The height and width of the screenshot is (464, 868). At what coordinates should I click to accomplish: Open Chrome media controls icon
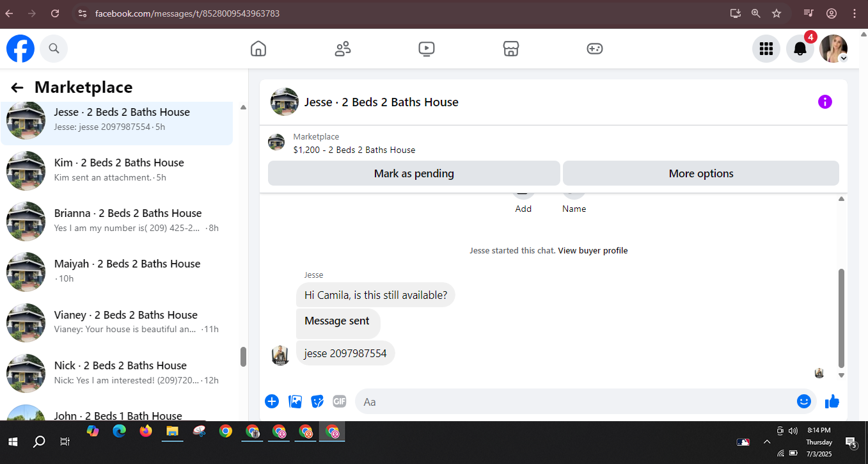809,13
